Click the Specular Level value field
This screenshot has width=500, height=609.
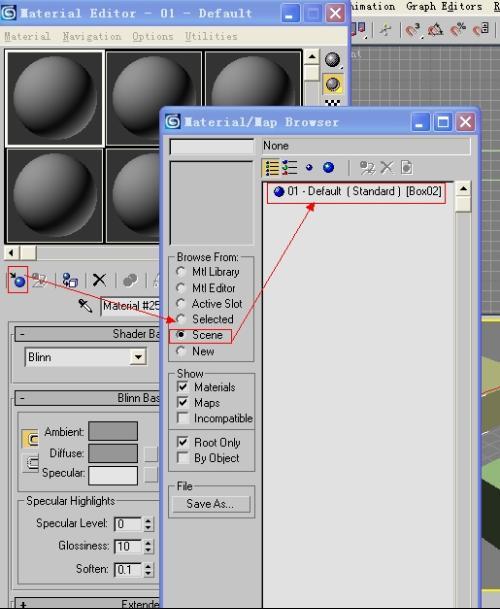pos(128,524)
